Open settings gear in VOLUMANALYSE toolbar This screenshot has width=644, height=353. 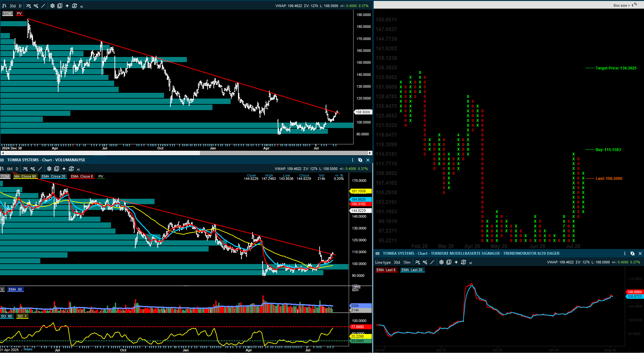coord(49,169)
